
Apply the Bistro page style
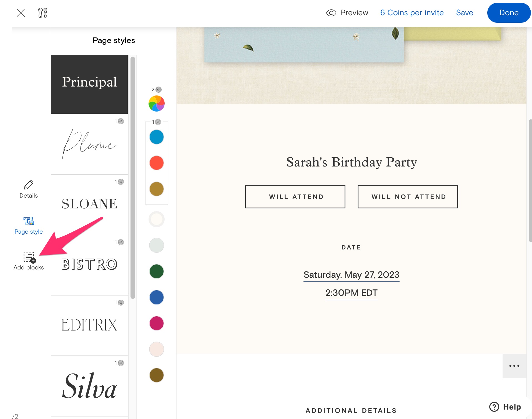89,265
